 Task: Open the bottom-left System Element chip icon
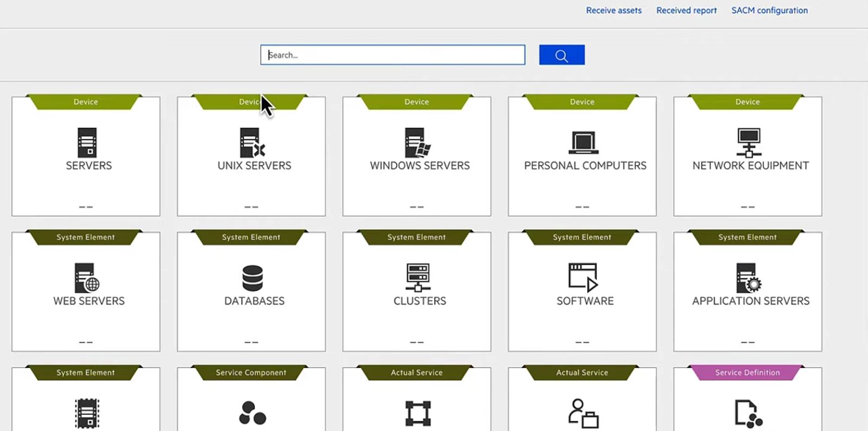pyautogui.click(x=87, y=413)
